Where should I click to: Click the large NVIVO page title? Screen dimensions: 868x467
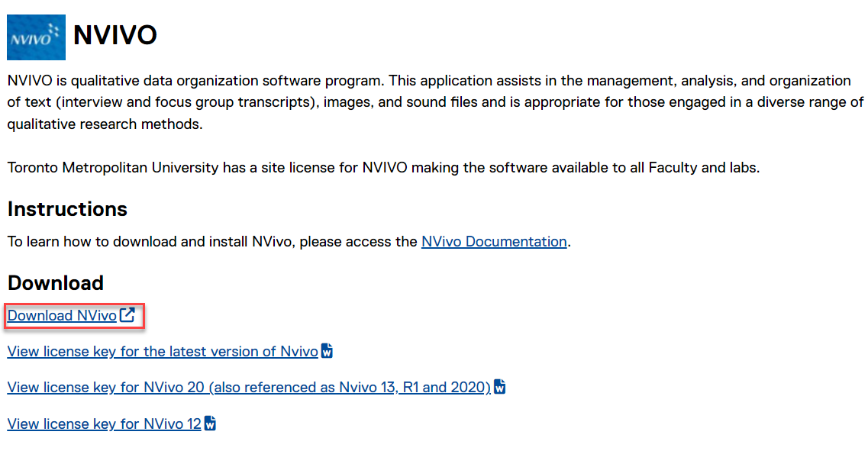point(115,35)
